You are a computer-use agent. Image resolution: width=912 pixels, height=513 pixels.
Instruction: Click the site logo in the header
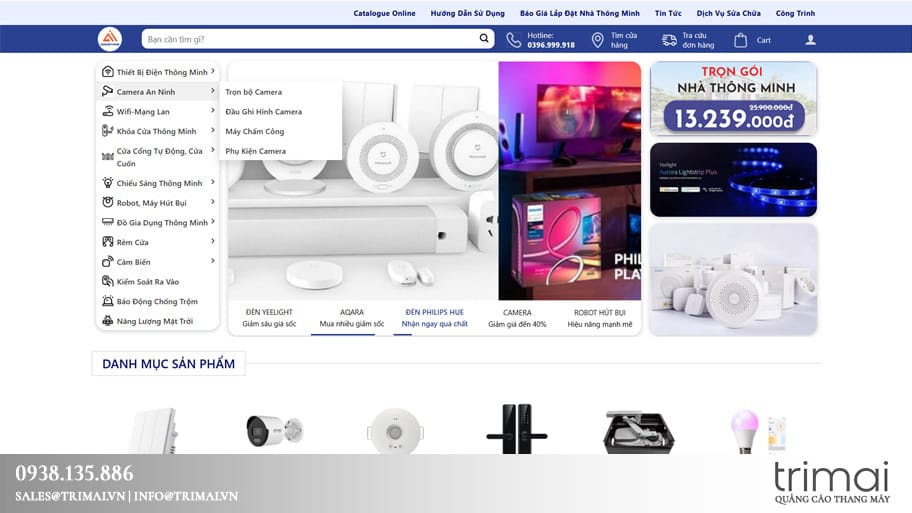point(110,39)
